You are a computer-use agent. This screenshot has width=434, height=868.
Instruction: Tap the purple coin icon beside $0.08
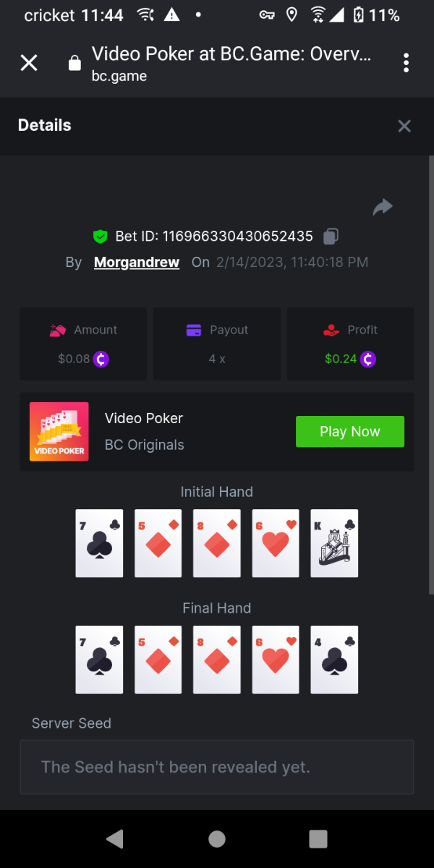click(x=101, y=359)
